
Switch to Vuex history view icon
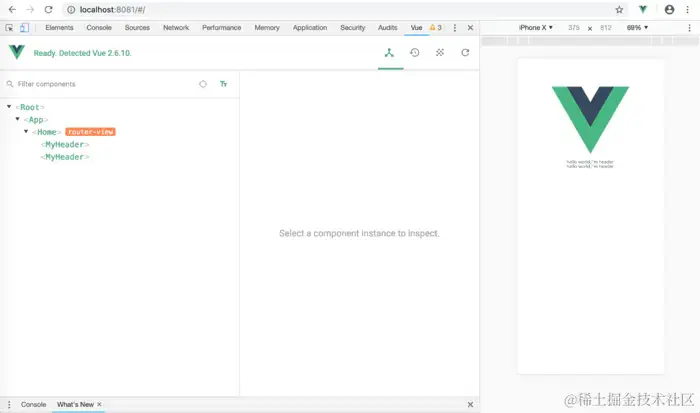tap(415, 53)
